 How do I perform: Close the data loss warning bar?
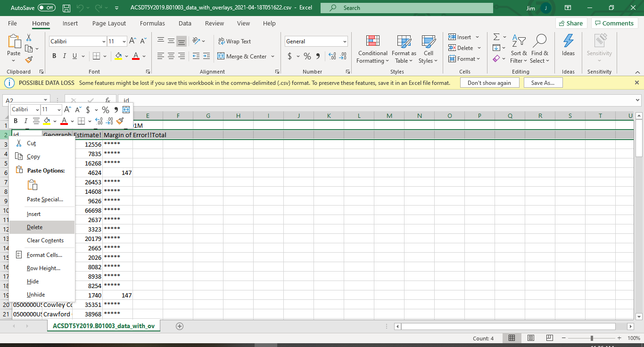click(x=636, y=83)
